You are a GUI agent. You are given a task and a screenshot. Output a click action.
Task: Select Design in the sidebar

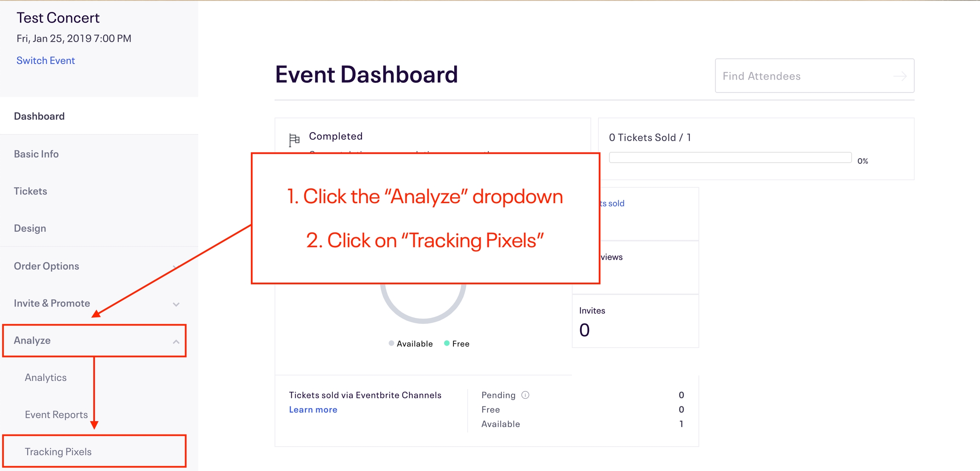[x=99, y=228]
